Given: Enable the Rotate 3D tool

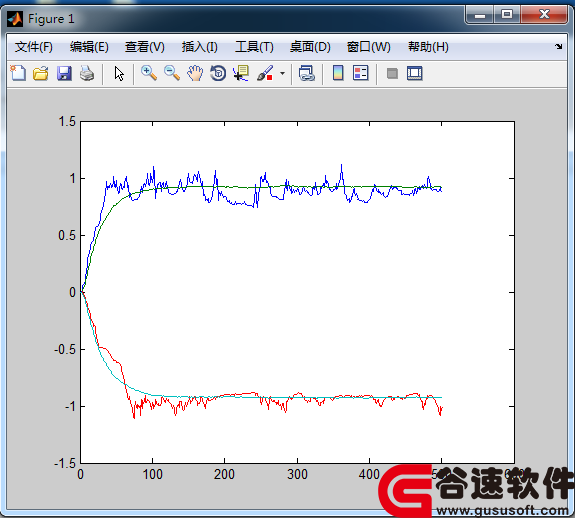Looking at the screenshot, I should (x=218, y=73).
